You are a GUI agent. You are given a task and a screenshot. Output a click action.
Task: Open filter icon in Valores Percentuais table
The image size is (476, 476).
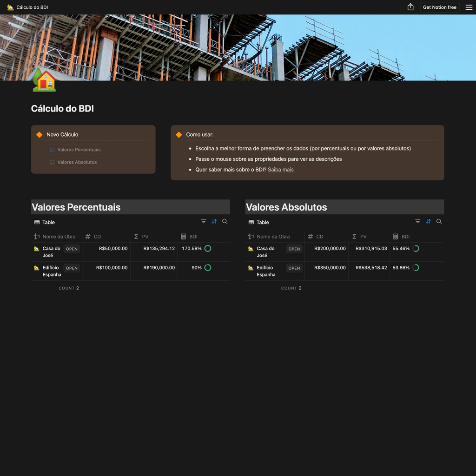point(204,222)
